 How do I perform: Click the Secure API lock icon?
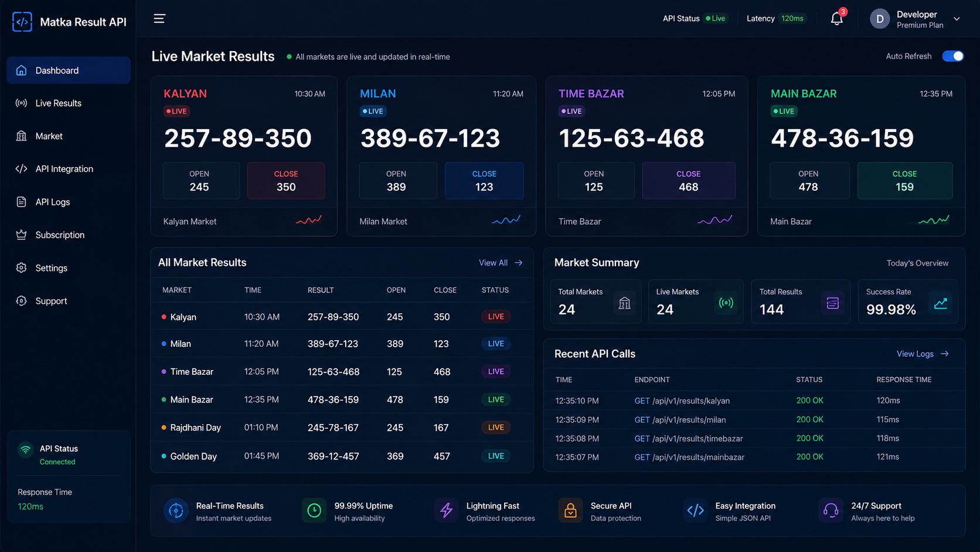point(570,510)
